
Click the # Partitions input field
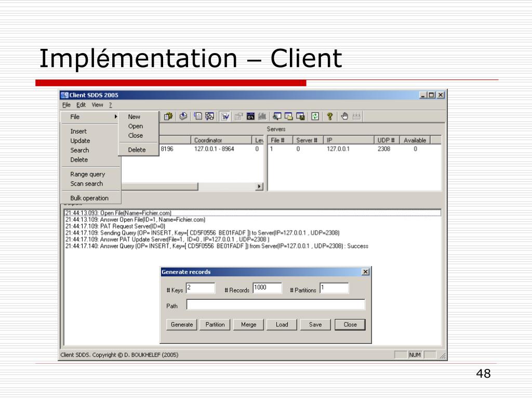coord(334,288)
